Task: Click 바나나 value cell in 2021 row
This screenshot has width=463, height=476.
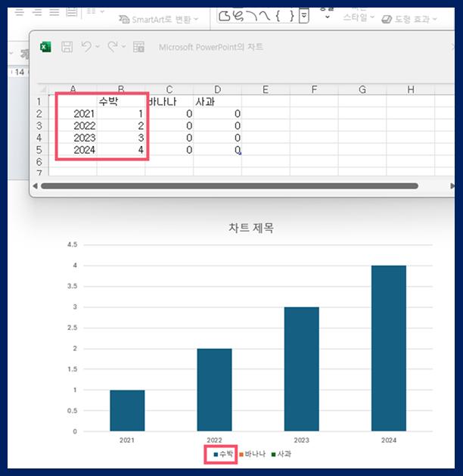Action: pyautogui.click(x=169, y=114)
